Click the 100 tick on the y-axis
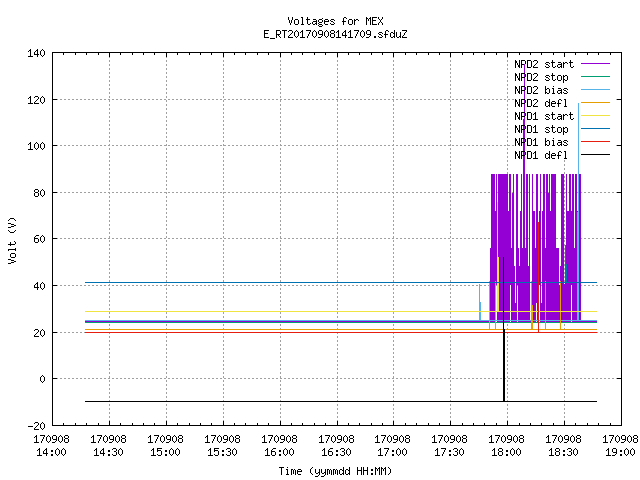This screenshot has height=480, width=640. pyautogui.click(x=36, y=146)
